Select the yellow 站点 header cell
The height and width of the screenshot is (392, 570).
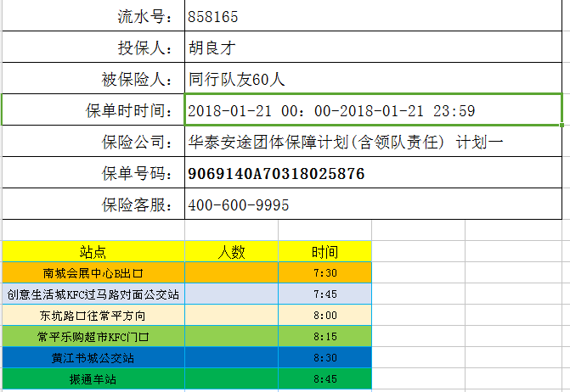tap(93, 251)
